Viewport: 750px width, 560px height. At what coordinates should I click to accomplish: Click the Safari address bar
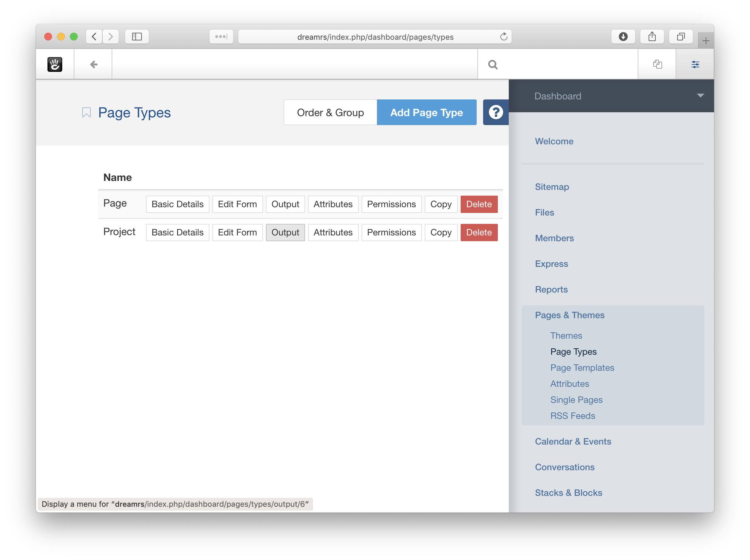click(375, 37)
